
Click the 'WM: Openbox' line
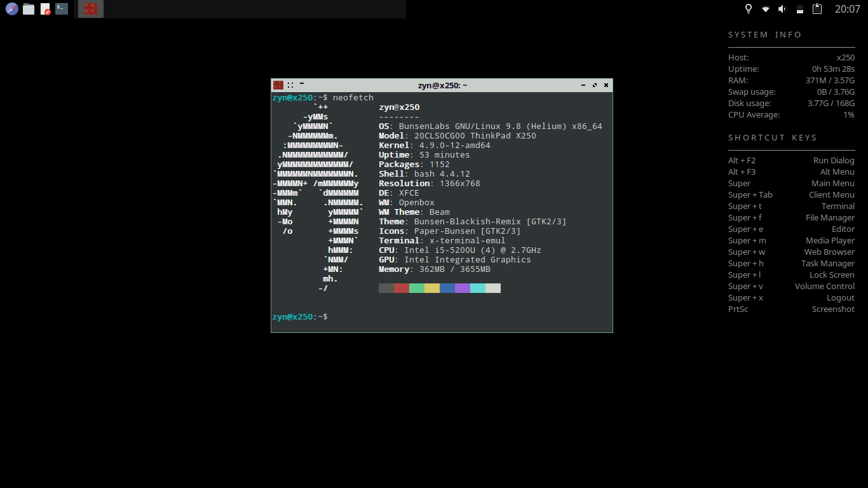tap(407, 203)
